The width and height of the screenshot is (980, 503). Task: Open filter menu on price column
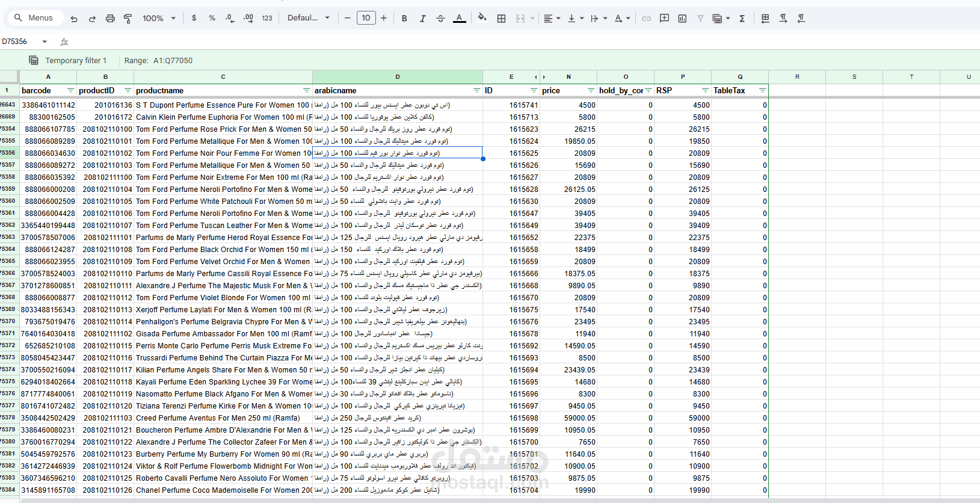tap(591, 90)
